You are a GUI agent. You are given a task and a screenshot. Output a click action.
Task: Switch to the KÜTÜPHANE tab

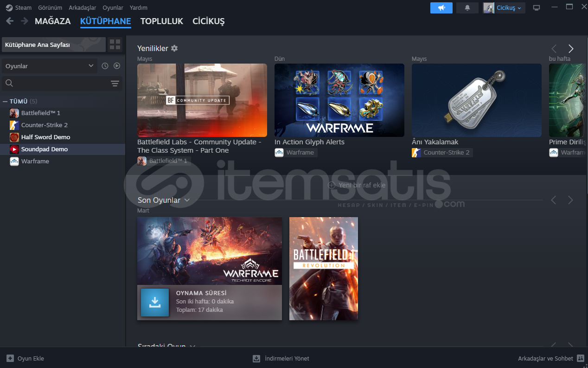point(106,21)
